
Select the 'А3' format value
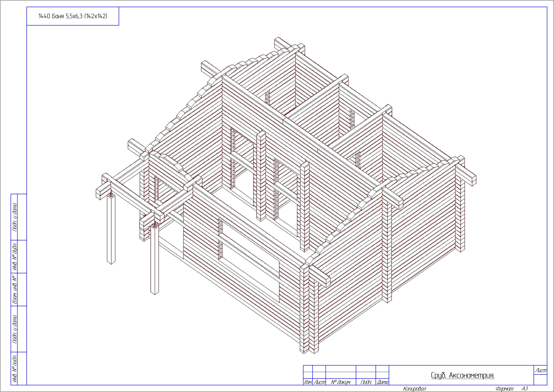(x=525, y=389)
